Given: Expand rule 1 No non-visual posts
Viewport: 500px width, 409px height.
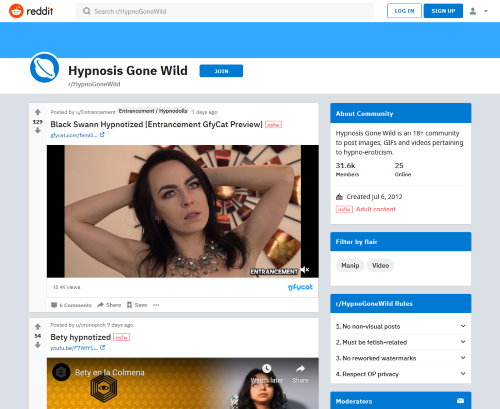Looking at the screenshot, I should coord(401,326).
